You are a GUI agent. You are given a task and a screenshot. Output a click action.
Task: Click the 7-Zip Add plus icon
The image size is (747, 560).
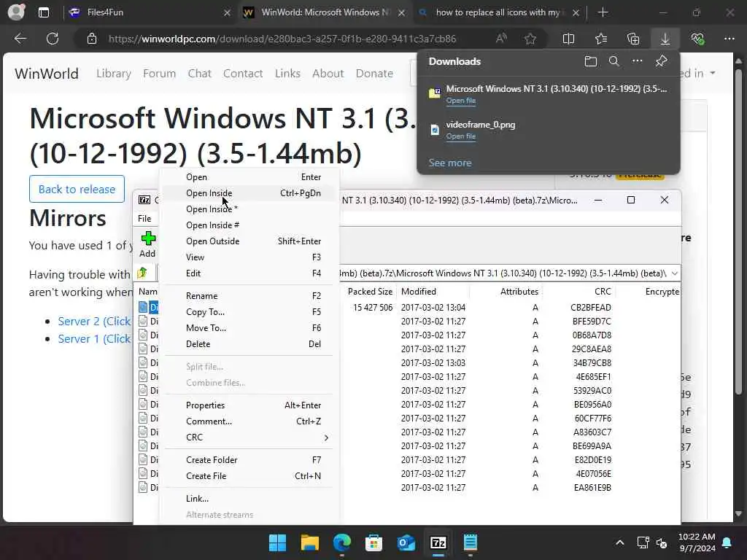point(147,238)
